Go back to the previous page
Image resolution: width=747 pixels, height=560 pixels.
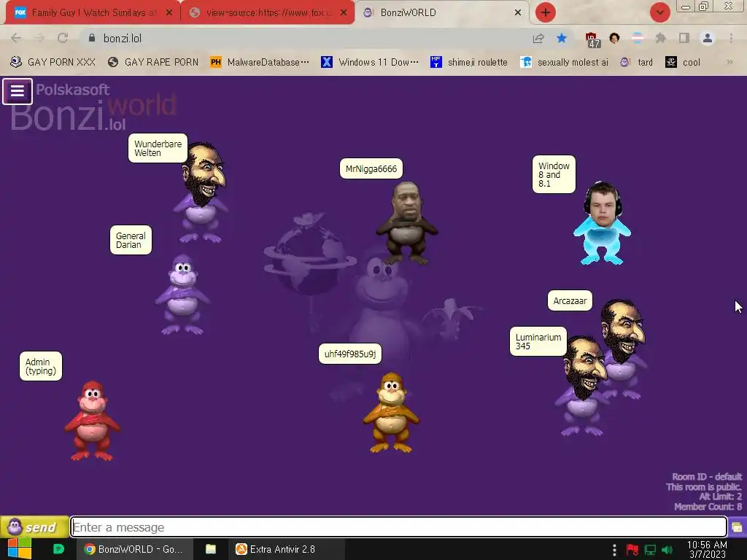pos(16,38)
